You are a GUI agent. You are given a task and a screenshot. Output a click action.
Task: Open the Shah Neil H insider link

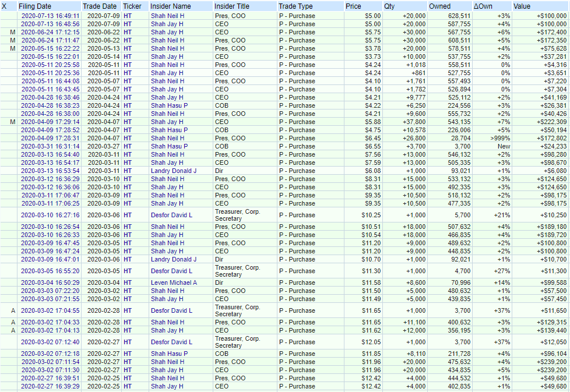tap(166, 16)
